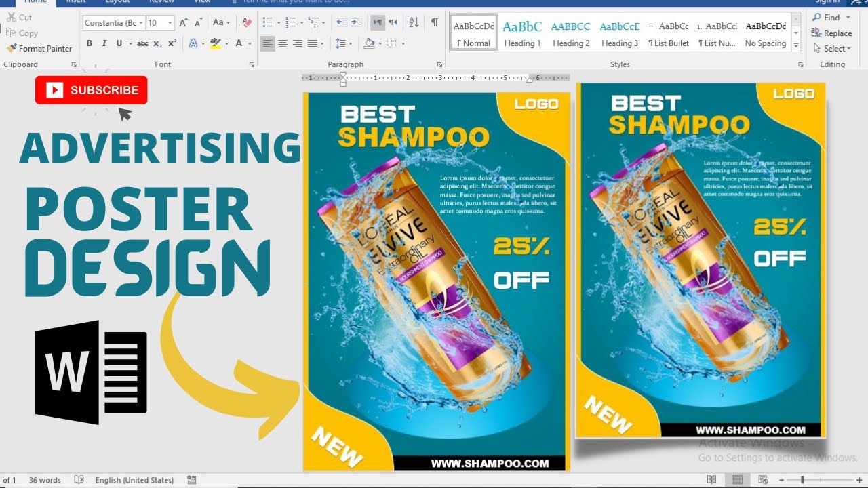This screenshot has height=488, width=868.
Task: Apply the Heading 1 style
Action: coord(522,33)
